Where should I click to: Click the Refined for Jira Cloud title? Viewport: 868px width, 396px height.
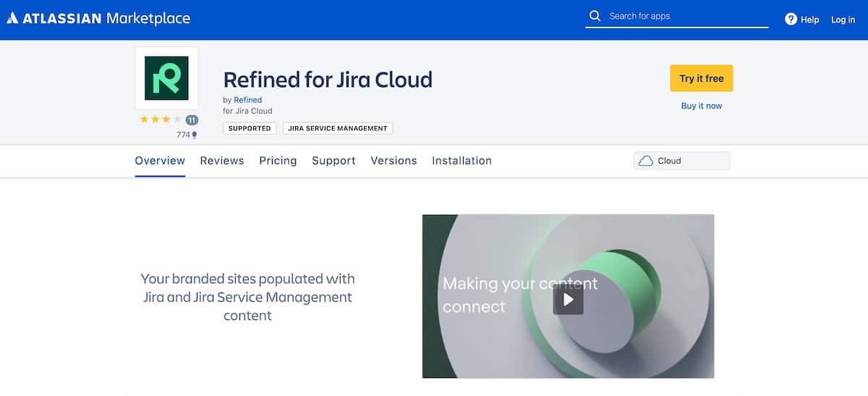328,79
